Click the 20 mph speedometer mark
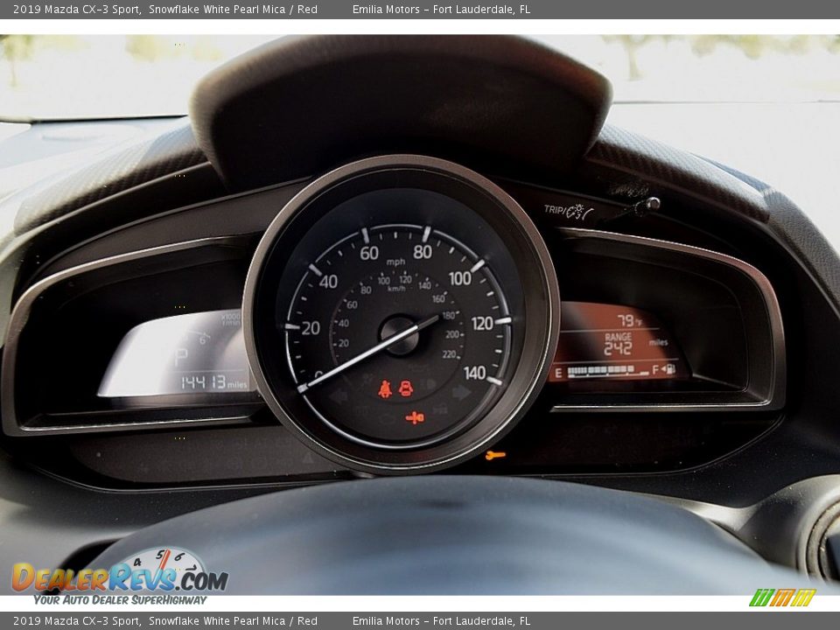This screenshot has width=840, height=630. point(311,328)
